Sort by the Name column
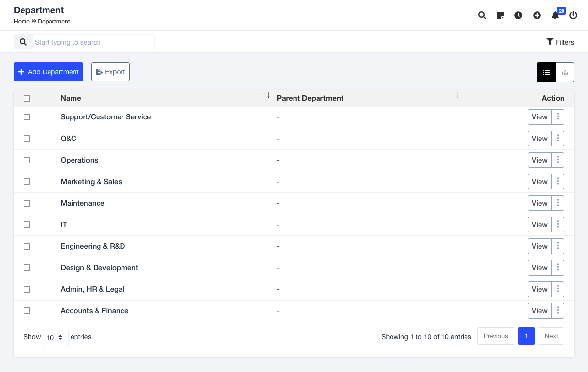This screenshot has width=588, height=372. [267, 95]
